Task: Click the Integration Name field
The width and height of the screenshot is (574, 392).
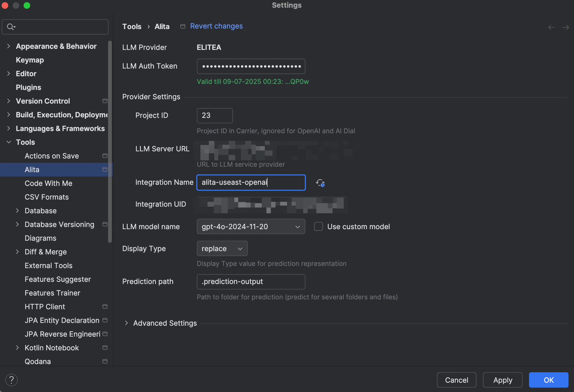Action: [251, 183]
